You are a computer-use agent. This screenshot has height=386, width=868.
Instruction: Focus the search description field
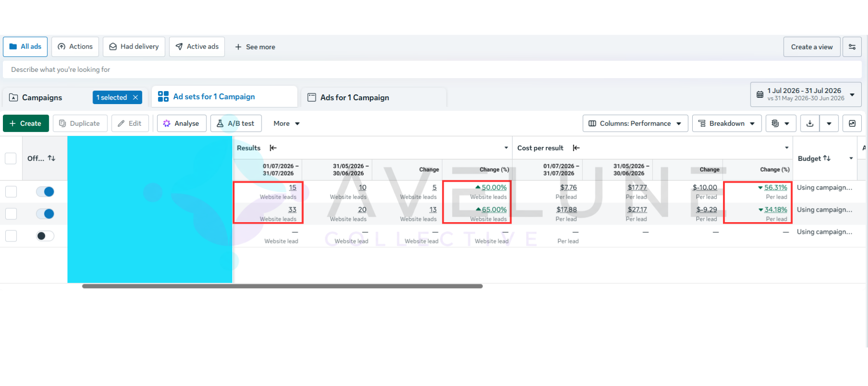(x=432, y=69)
